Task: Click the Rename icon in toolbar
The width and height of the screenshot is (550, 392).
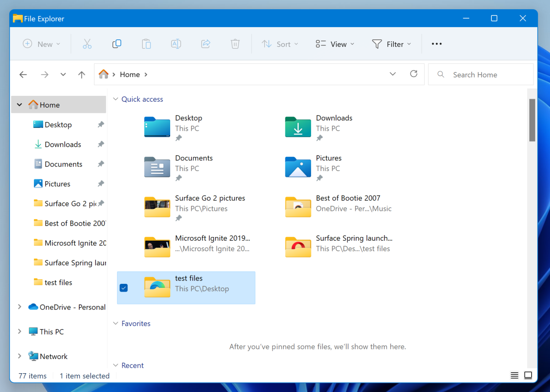Action: pos(176,44)
